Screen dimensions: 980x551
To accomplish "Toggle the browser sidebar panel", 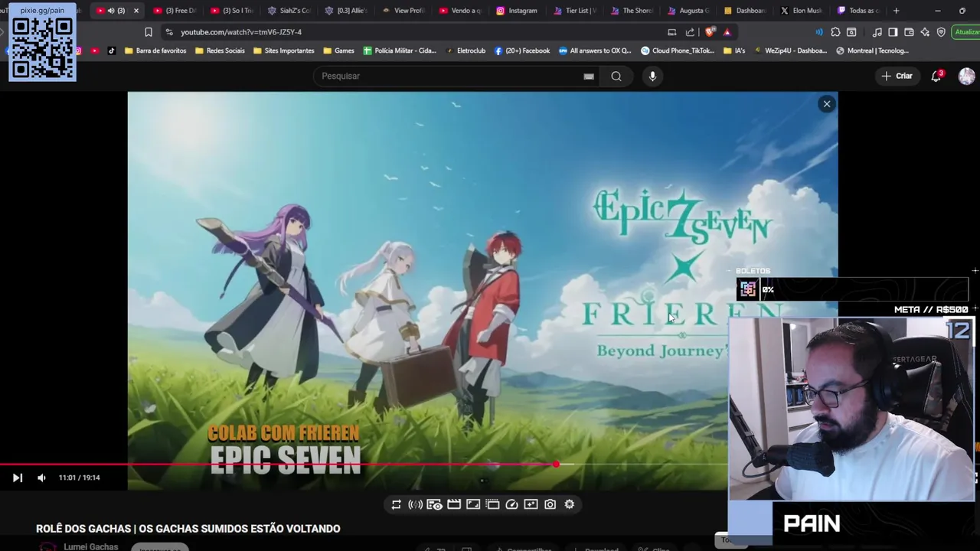I will [x=893, y=32].
